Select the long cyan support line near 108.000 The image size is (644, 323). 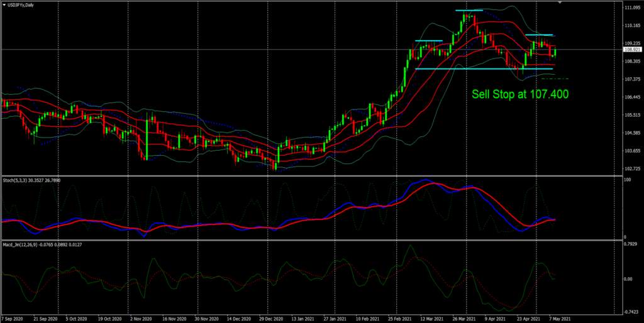coord(484,69)
